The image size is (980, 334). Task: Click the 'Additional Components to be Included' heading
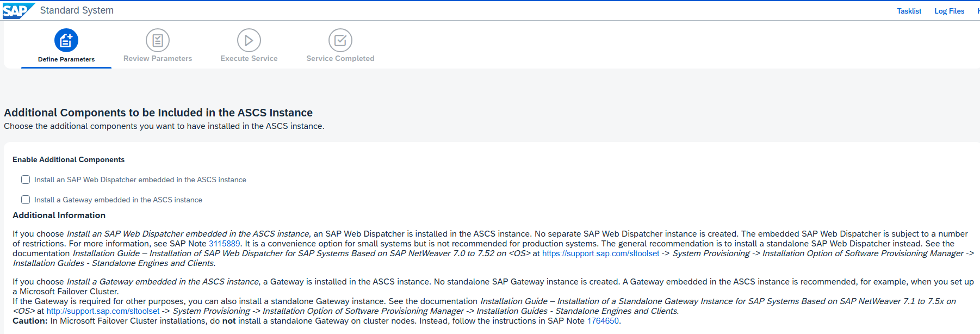pos(158,113)
